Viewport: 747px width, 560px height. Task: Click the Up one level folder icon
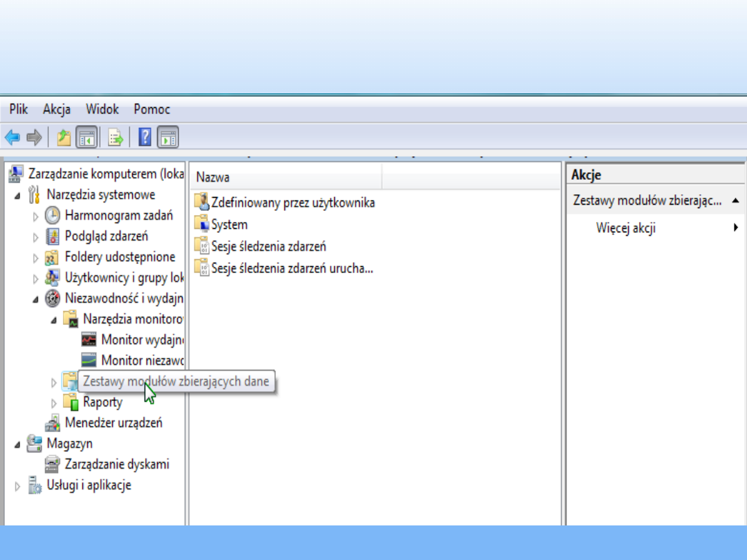pyautogui.click(x=64, y=138)
